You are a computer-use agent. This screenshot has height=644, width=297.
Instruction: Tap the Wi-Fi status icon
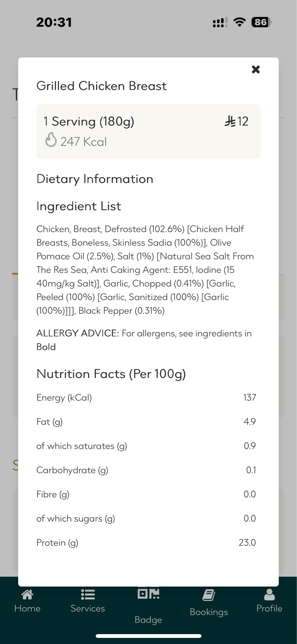(239, 22)
